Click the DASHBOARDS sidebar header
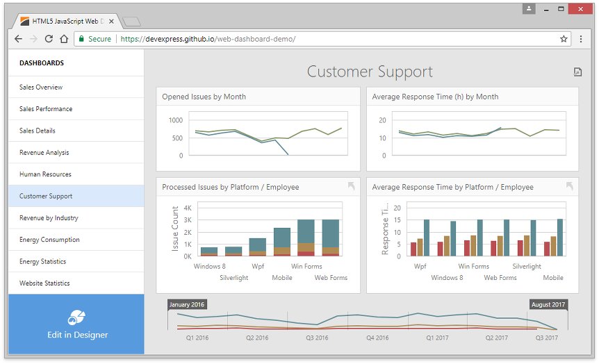599x364 pixels. click(x=42, y=63)
